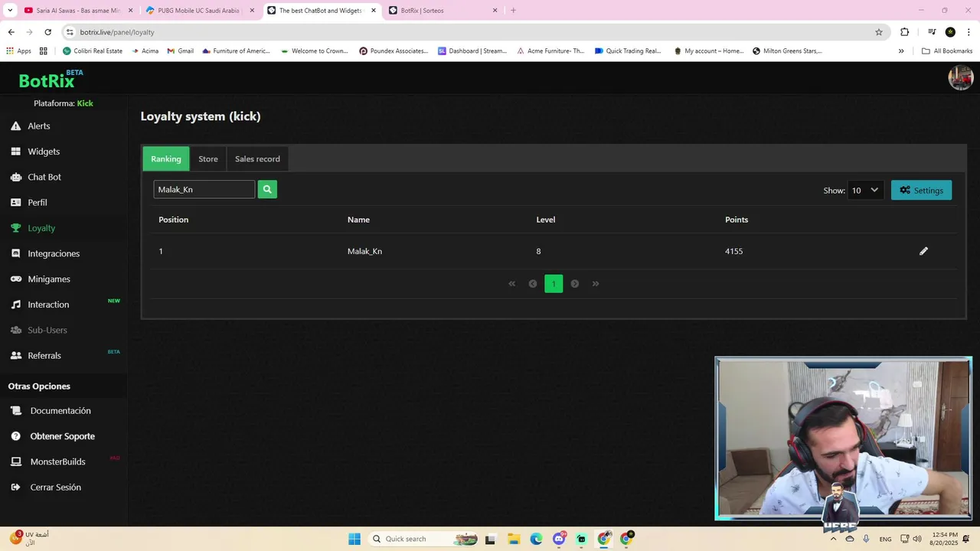Switch to the Sales record tab
The width and height of the screenshot is (980, 551).
257,159
